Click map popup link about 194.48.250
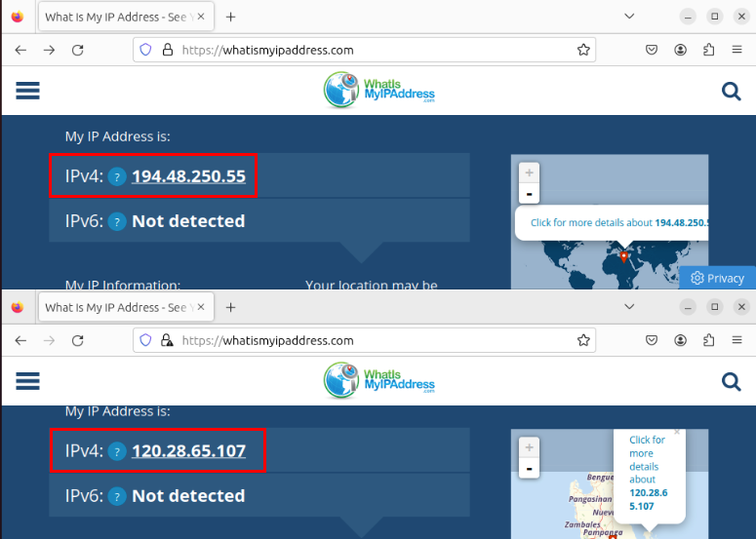756x539 pixels. click(619, 223)
